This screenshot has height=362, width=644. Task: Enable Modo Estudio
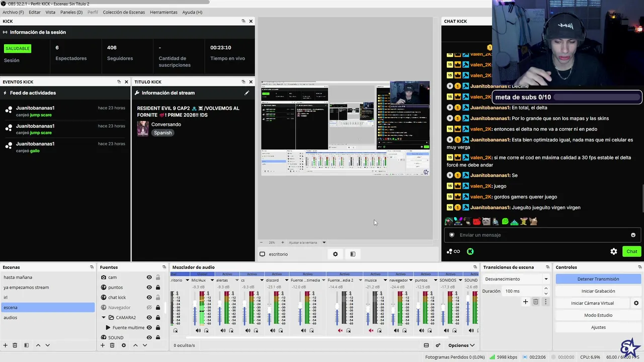[598, 315]
